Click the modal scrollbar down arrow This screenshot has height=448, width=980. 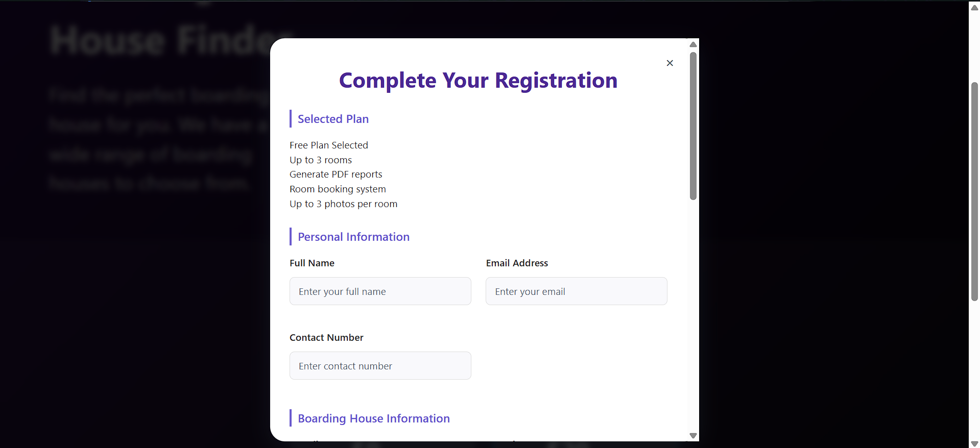[x=693, y=435]
